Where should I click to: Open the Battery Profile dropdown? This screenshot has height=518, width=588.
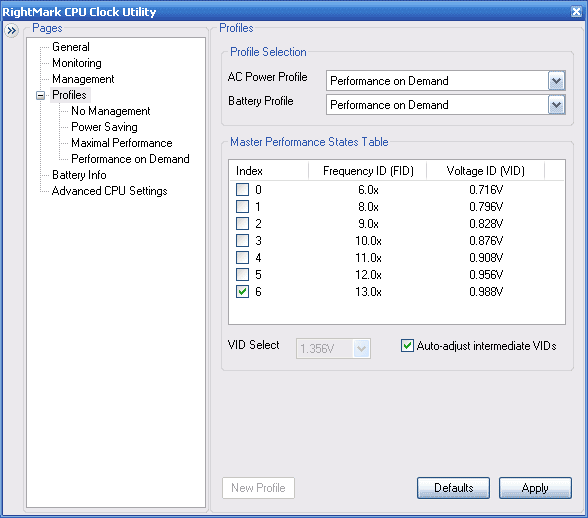pos(556,105)
